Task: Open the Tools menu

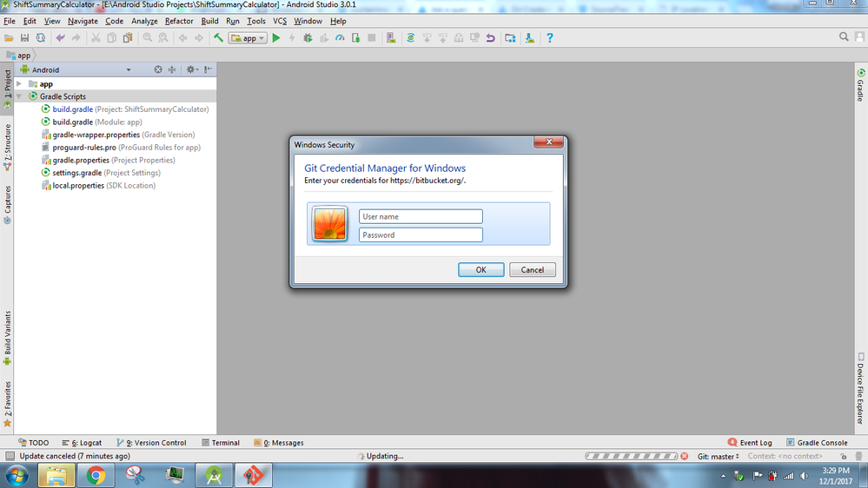Action: click(x=255, y=21)
